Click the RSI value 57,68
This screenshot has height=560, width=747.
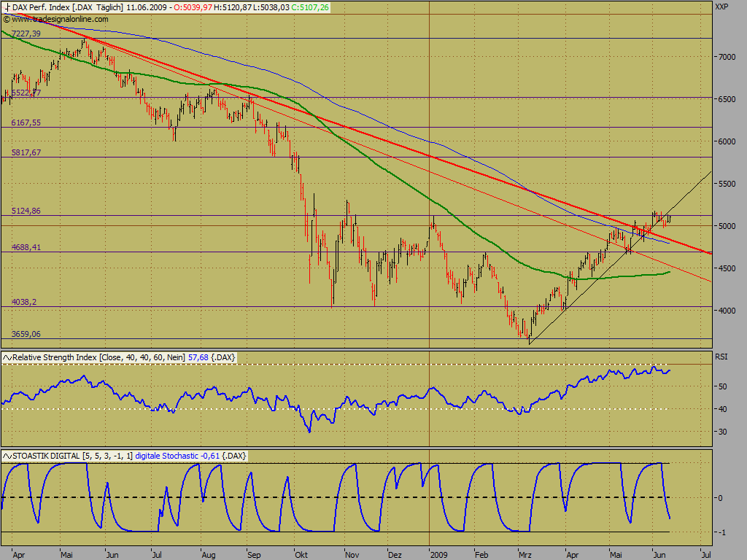click(198, 357)
